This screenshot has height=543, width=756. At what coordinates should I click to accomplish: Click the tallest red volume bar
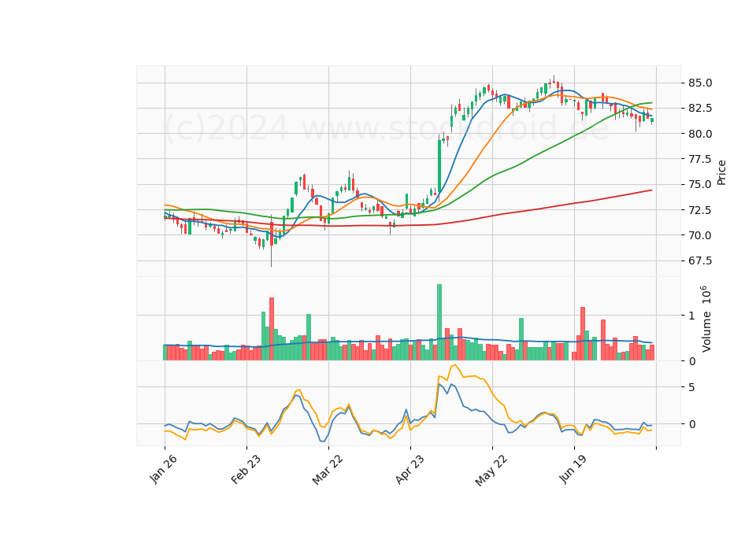272,329
